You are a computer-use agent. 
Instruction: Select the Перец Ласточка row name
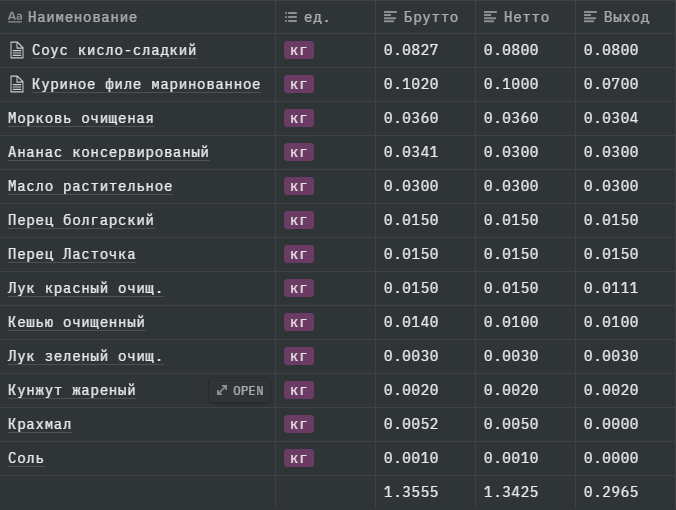pyautogui.click(x=72, y=254)
